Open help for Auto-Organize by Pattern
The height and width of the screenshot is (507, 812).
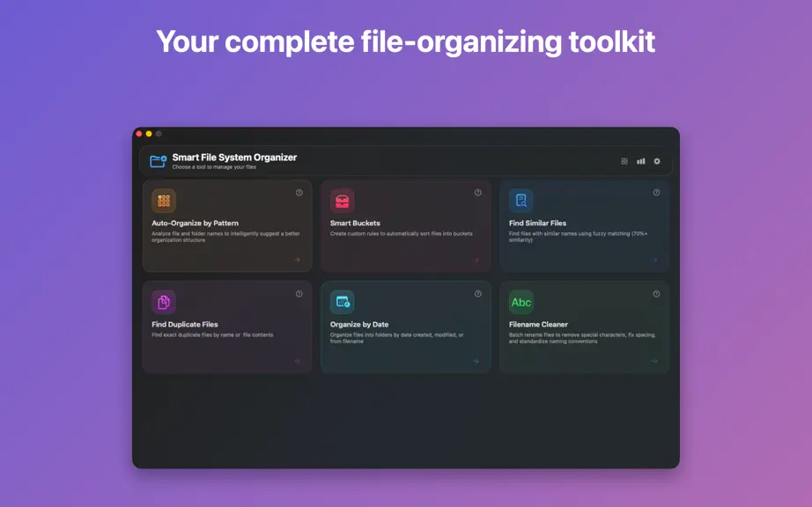click(299, 193)
